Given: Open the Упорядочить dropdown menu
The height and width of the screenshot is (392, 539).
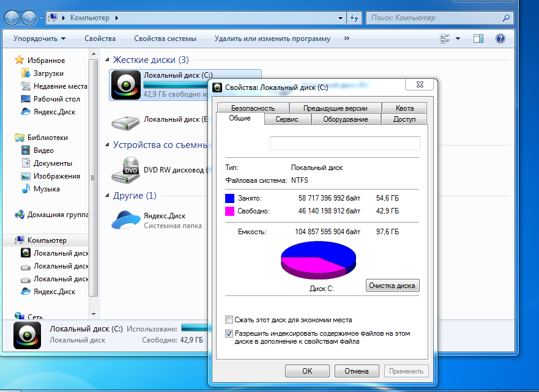Looking at the screenshot, I should pyautogui.click(x=39, y=39).
